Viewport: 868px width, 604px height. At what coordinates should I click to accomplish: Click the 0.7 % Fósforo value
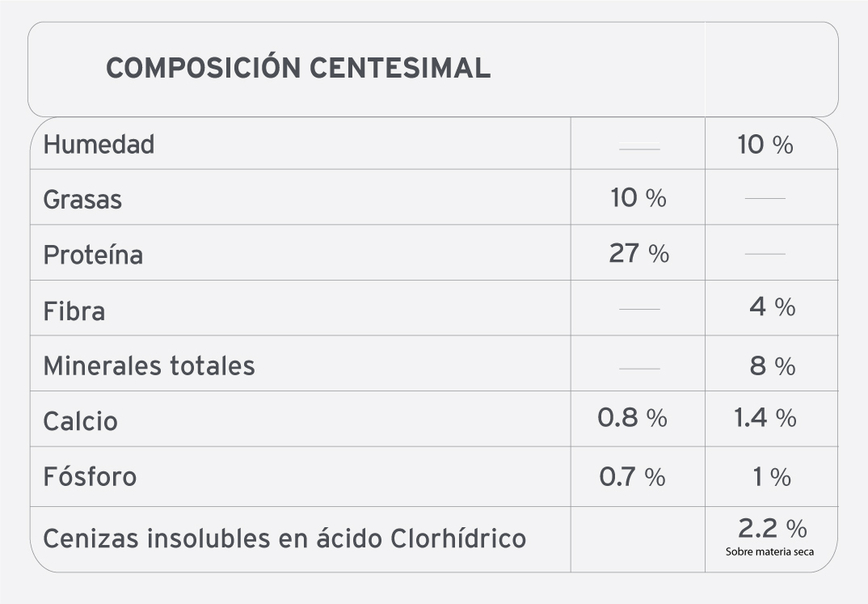pyautogui.click(x=632, y=477)
